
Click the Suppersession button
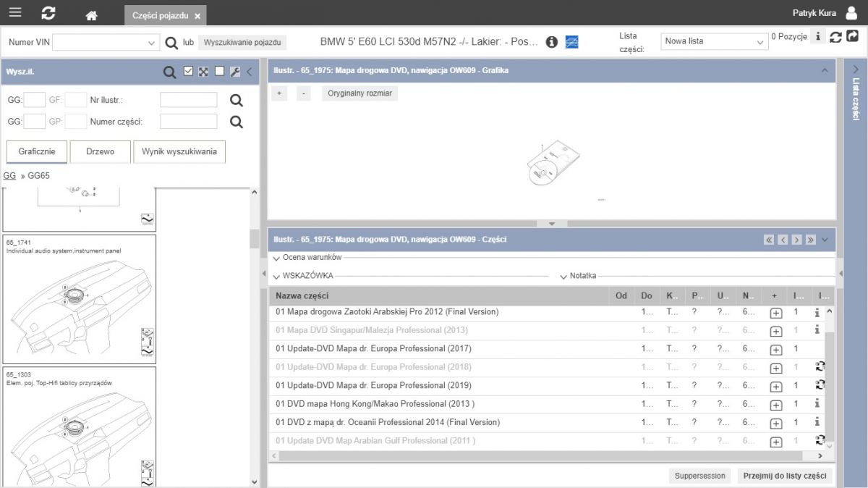[699, 476]
